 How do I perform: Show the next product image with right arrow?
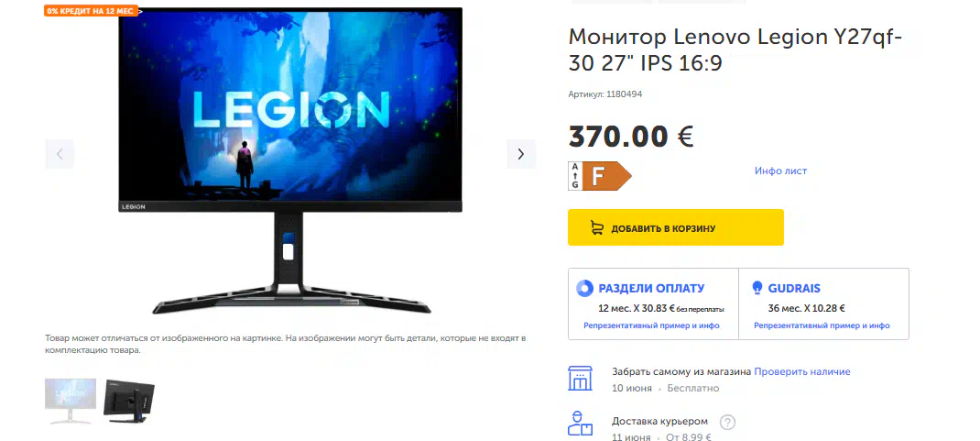[520, 154]
